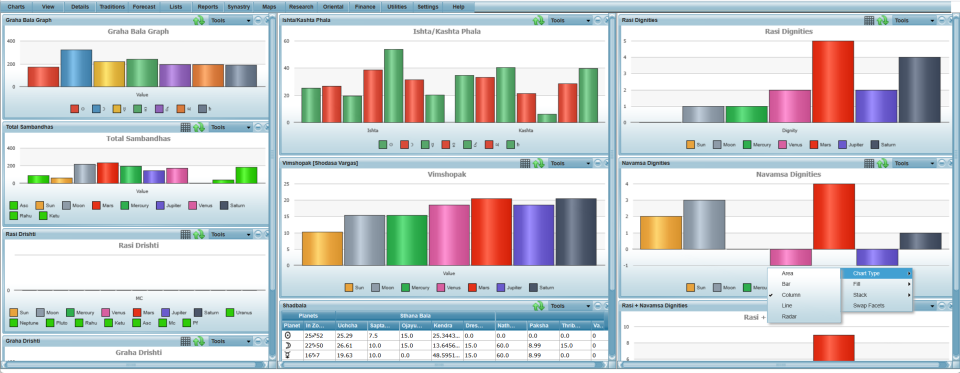Collapse the Shadbala panel
This screenshot has height=373, width=960.
click(598, 306)
